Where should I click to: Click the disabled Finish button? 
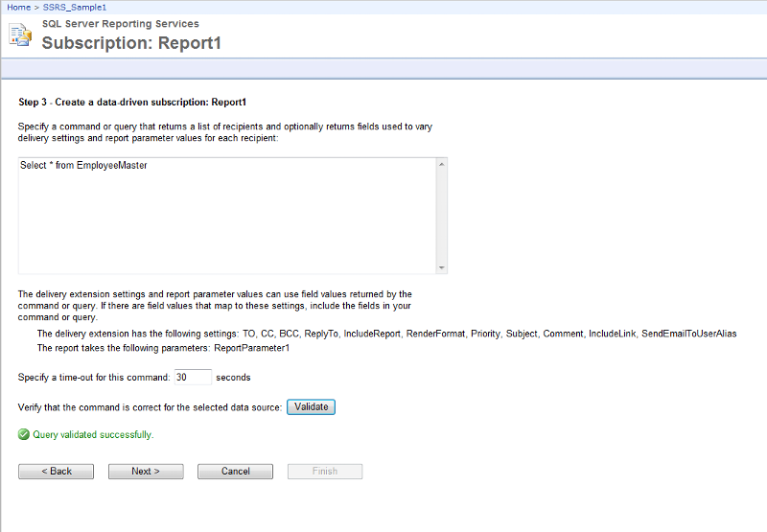(325, 472)
